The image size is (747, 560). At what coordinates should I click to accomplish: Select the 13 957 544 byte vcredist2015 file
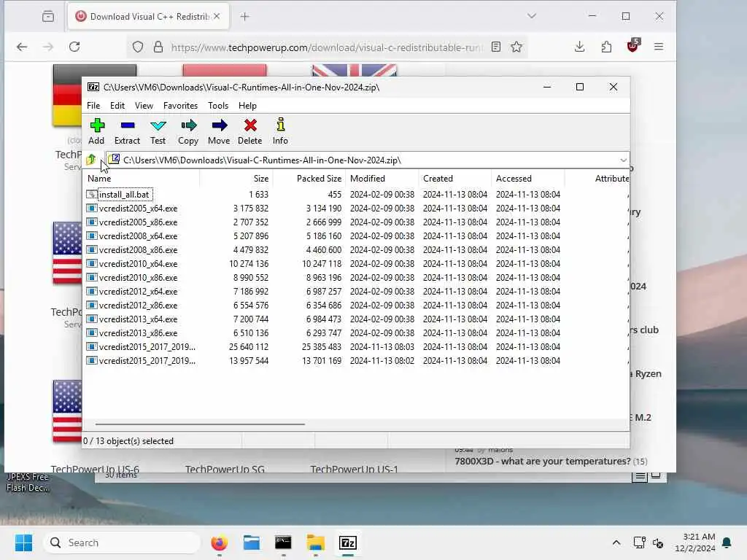coord(147,360)
